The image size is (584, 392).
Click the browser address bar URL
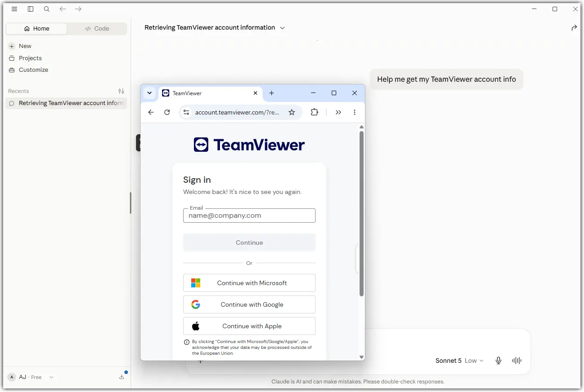click(x=237, y=112)
